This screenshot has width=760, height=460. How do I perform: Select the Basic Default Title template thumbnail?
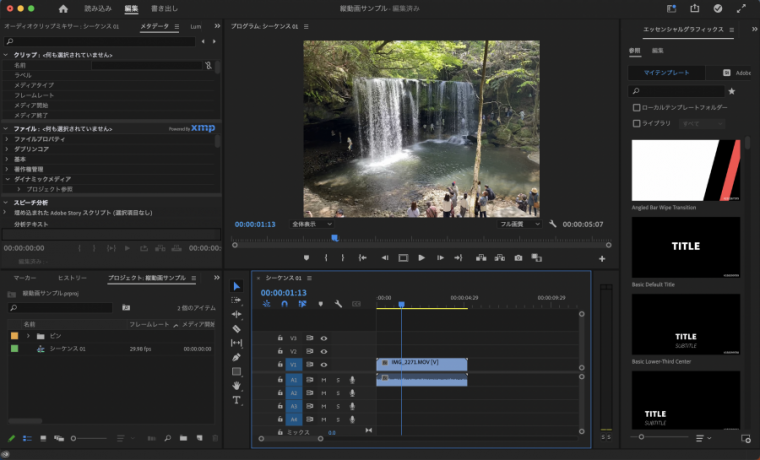[685, 247]
